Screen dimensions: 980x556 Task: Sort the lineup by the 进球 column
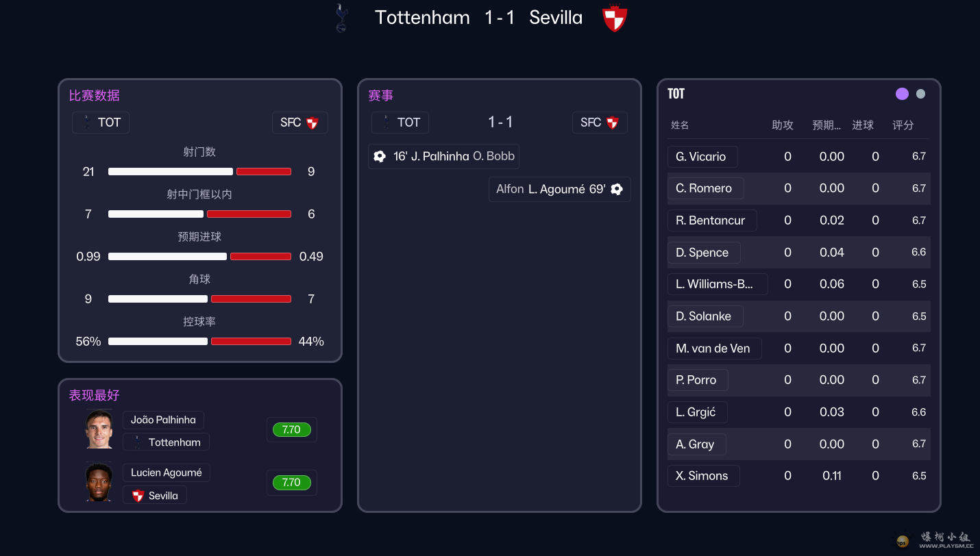(x=863, y=125)
